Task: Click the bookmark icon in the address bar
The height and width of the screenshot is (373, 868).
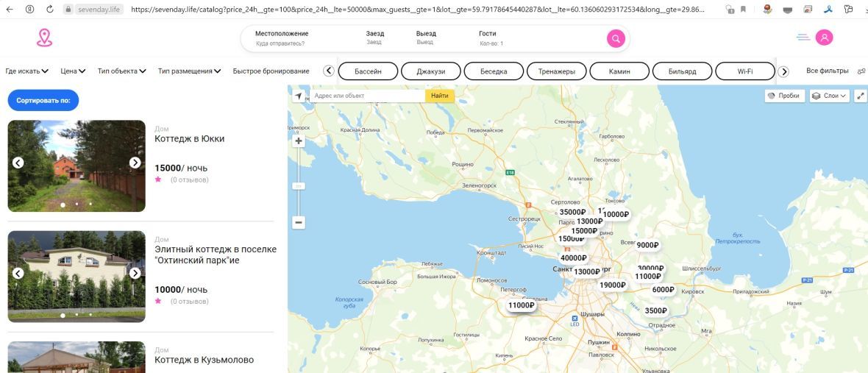Action: coord(743,10)
